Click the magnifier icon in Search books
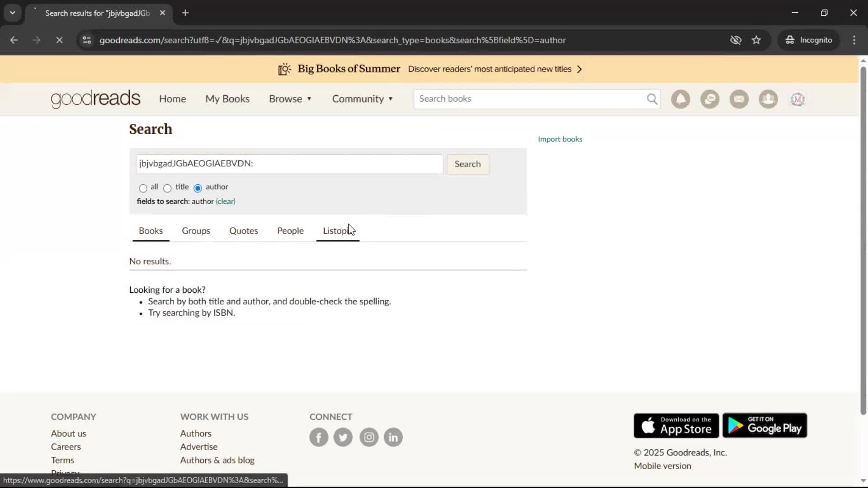Image resolution: width=868 pixels, height=488 pixels. pyautogui.click(x=651, y=99)
